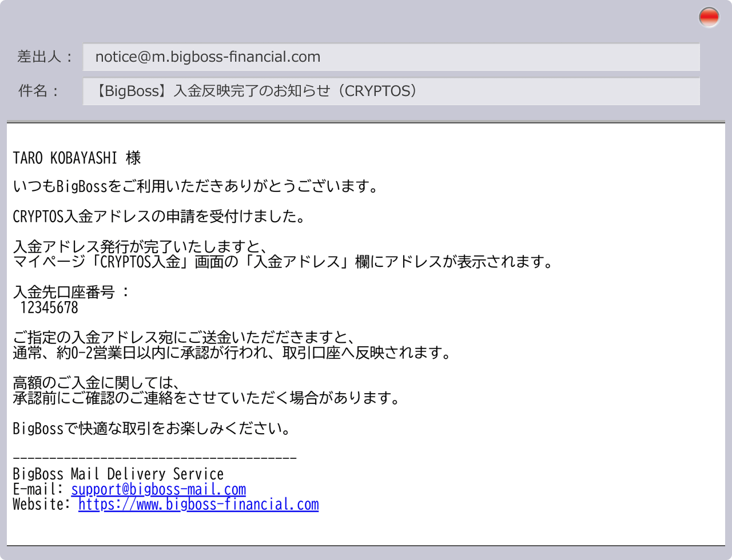
Task: Click the account number 12345678
Action: [x=49, y=308]
